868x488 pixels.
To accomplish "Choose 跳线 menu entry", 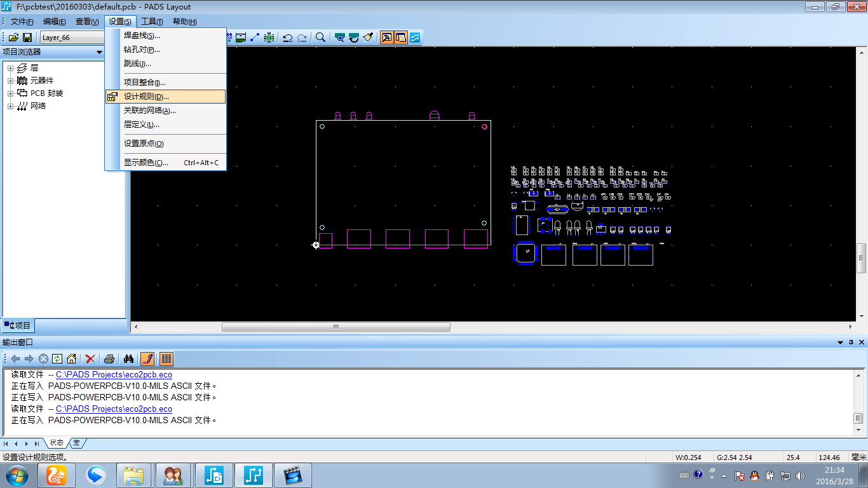I will tap(165, 64).
